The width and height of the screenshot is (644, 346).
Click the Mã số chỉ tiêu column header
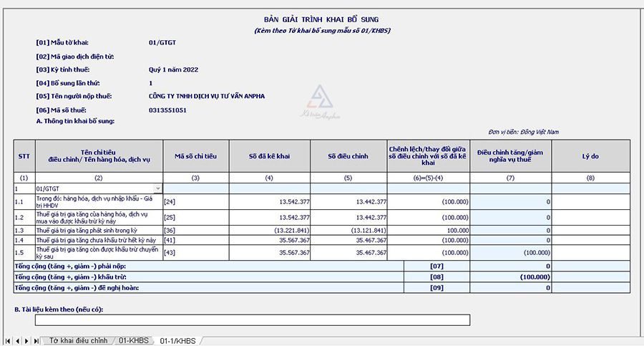click(x=195, y=155)
